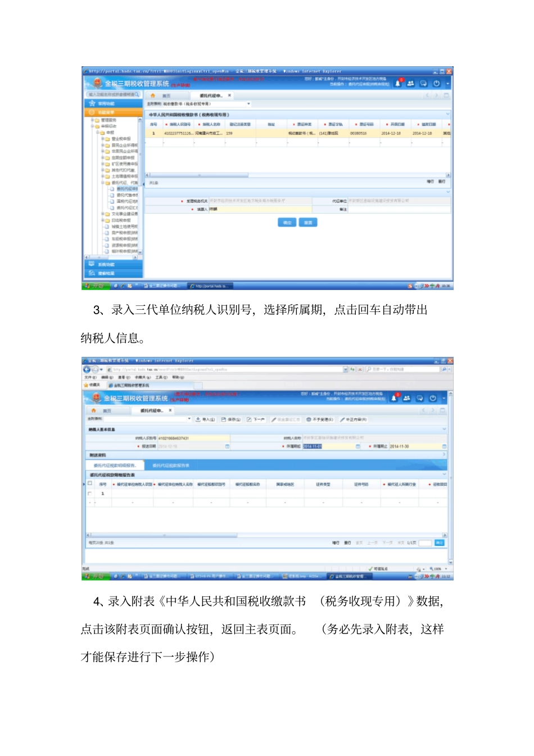The width and height of the screenshot is (534, 756).
Task: Go to the home icon tab in the upper screenshot
Action: (x=153, y=96)
